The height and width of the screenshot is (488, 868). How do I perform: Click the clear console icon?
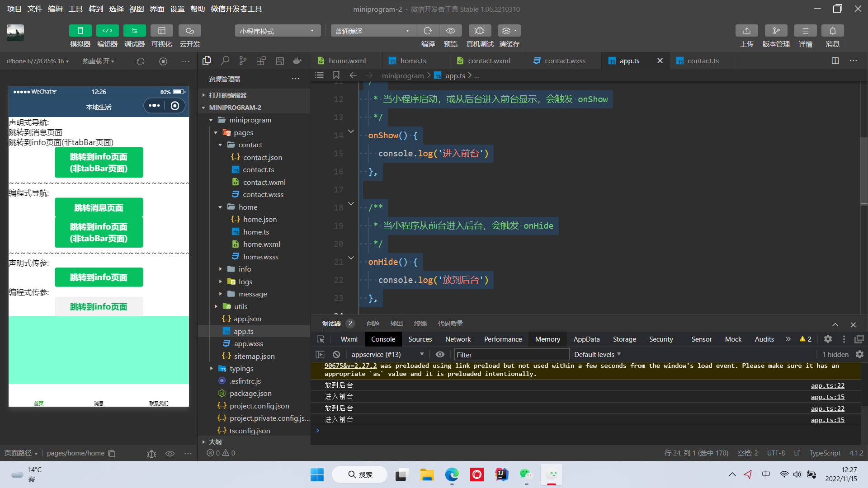(x=336, y=355)
